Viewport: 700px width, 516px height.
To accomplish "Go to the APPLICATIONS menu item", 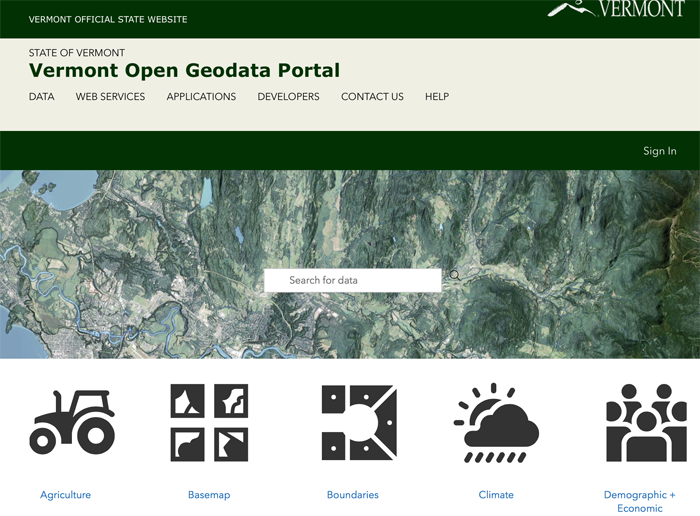I will coord(201,96).
